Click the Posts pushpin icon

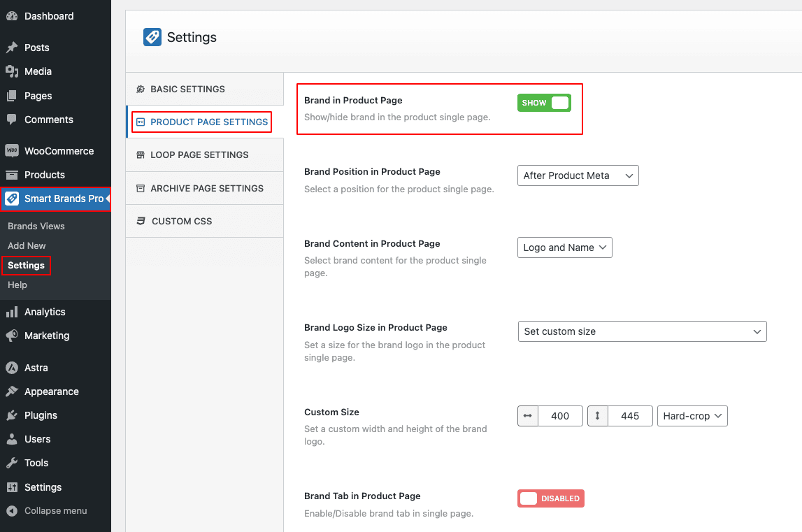point(12,48)
